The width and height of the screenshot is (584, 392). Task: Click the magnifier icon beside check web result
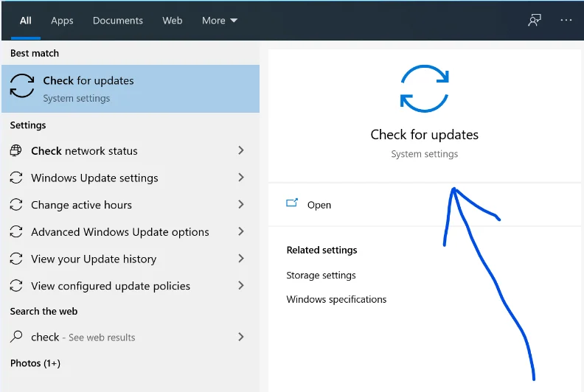click(x=16, y=337)
